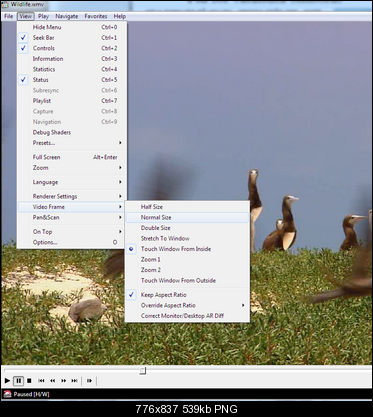Expand Renderer Settings submenu
Image resolution: width=373 pixels, height=417 pixels.
coord(72,196)
